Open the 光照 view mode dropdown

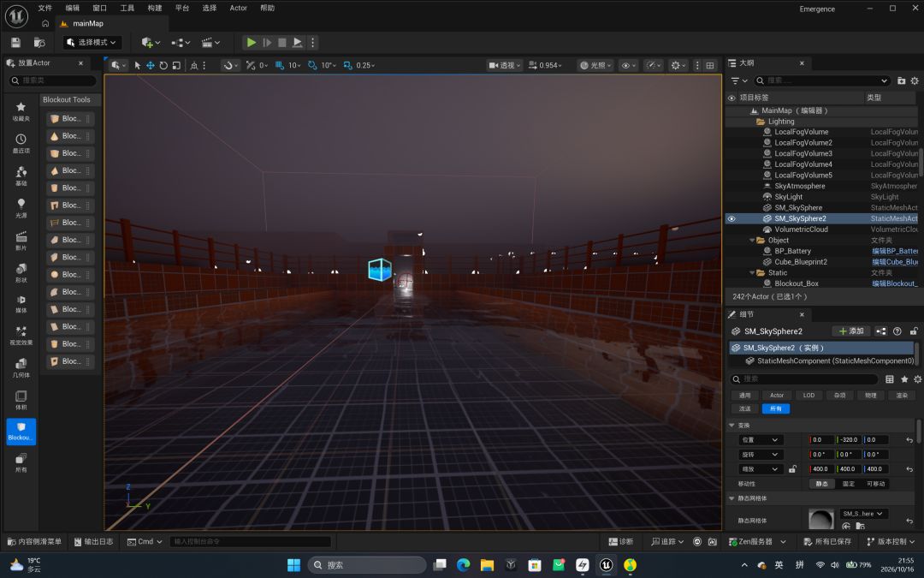595,65
